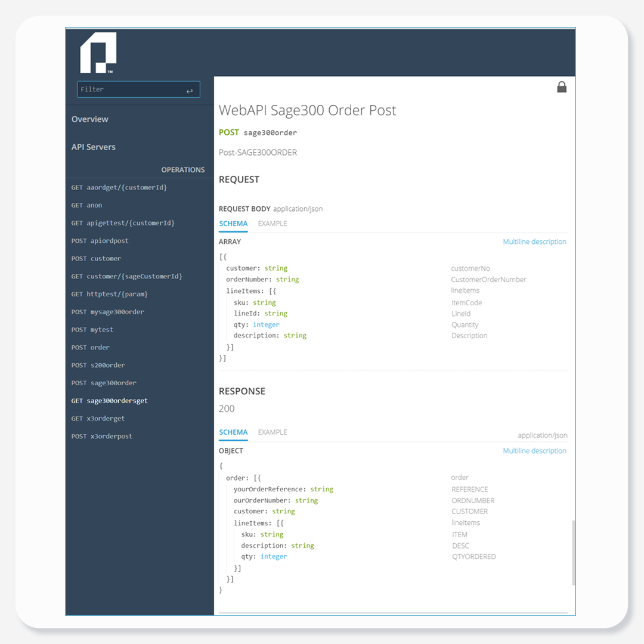
Task: Click the customerNo description
Action: click(470, 268)
